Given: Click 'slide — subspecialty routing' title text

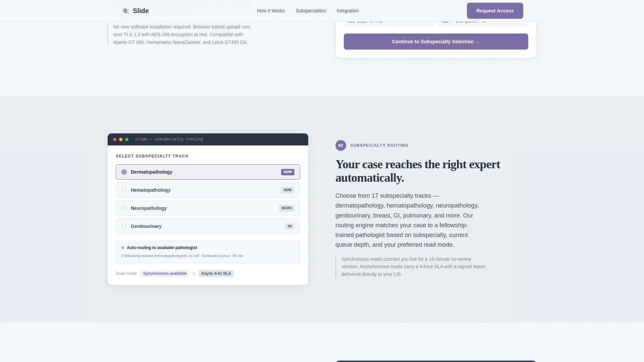Looking at the screenshot, I should coord(169,139).
